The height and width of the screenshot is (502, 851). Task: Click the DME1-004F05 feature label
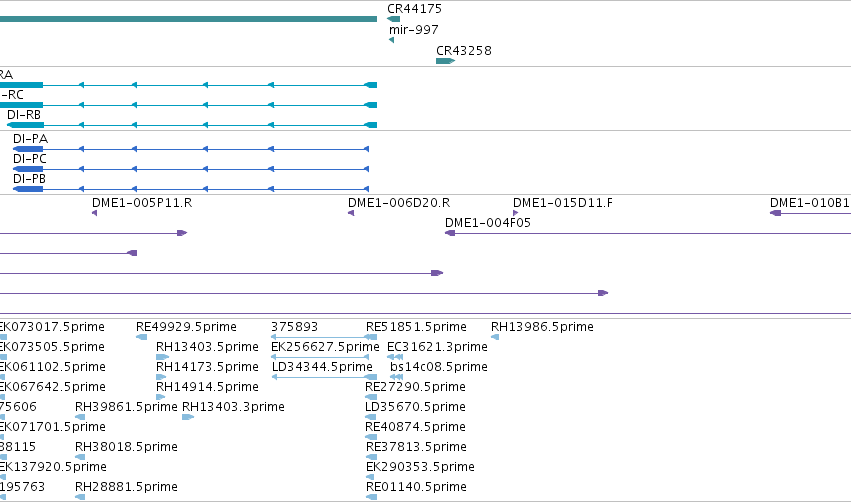pyautogui.click(x=487, y=223)
